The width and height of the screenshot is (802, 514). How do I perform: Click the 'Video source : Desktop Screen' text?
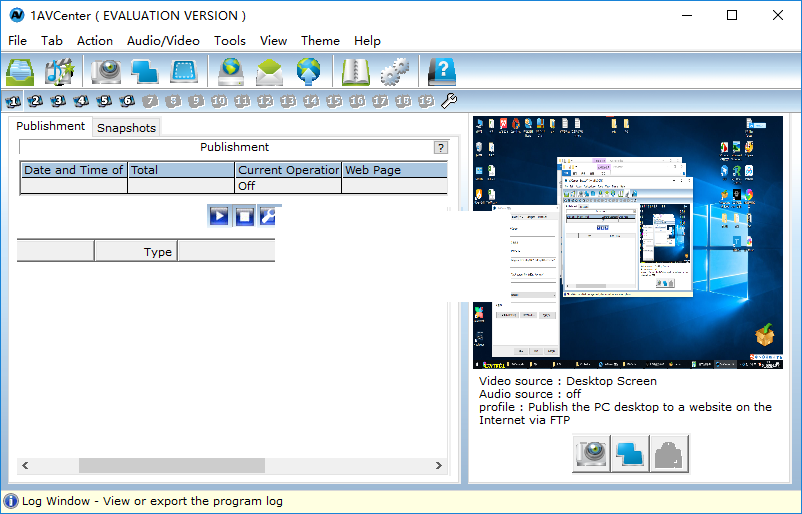(568, 381)
